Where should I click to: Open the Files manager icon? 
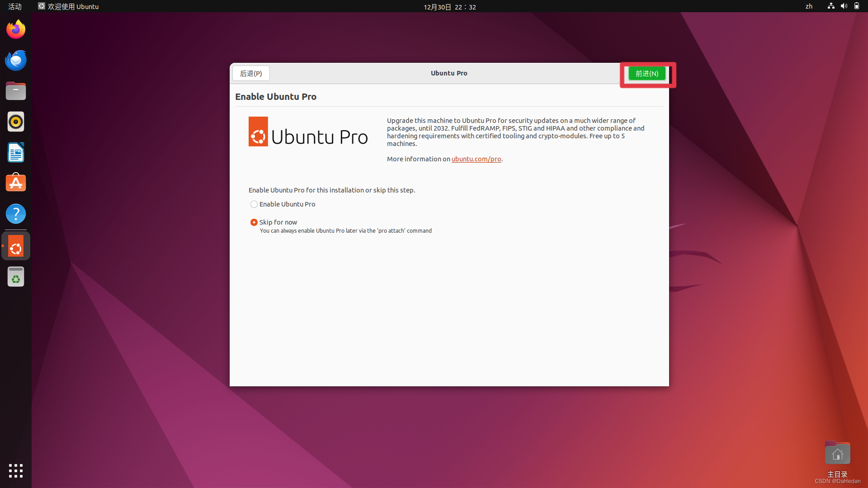click(x=16, y=91)
